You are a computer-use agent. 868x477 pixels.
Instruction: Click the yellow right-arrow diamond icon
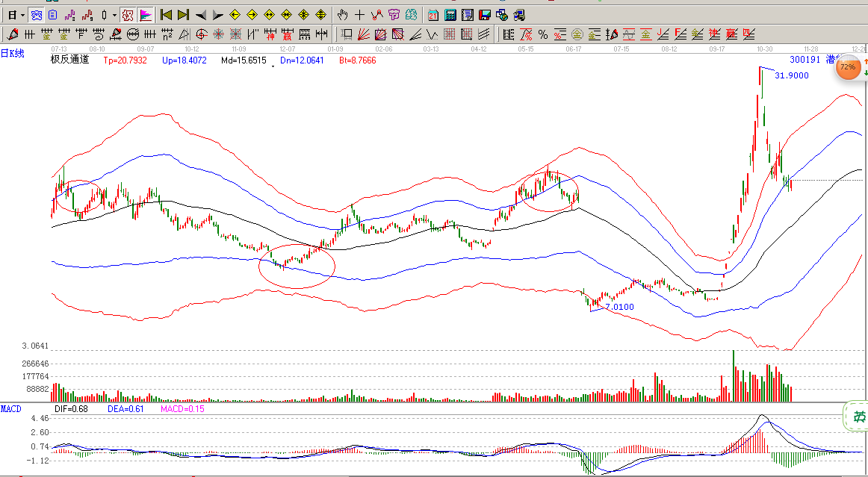coord(252,14)
